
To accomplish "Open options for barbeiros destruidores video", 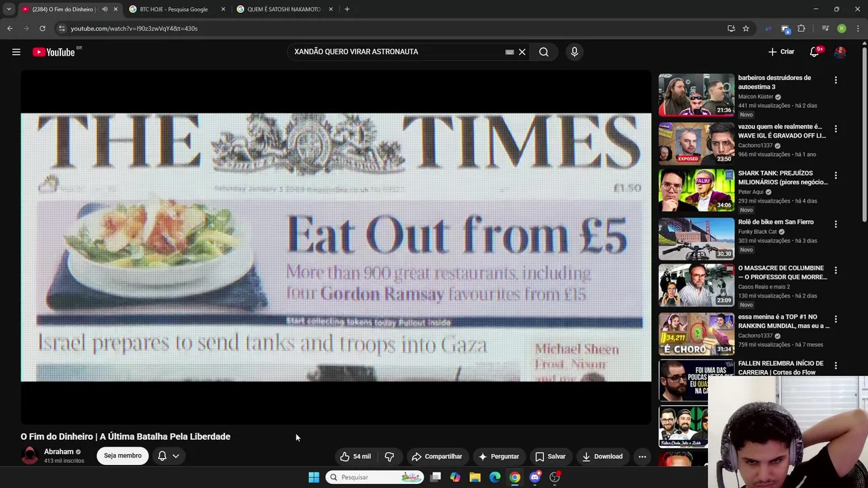I will tap(835, 80).
